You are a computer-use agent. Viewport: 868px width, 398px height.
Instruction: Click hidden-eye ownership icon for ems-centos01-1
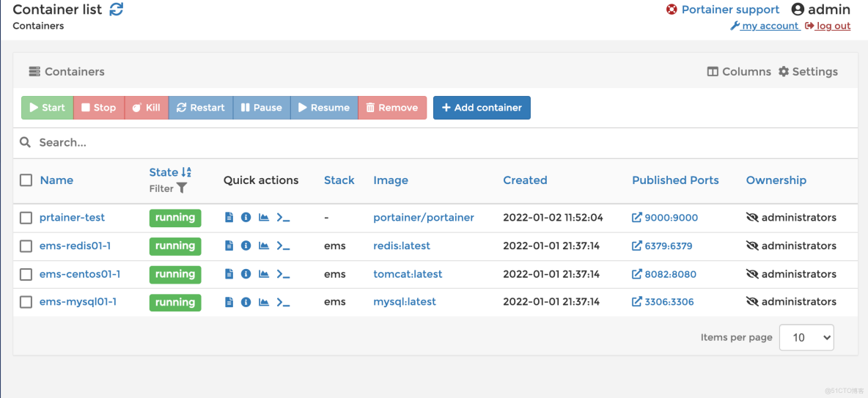pos(752,274)
